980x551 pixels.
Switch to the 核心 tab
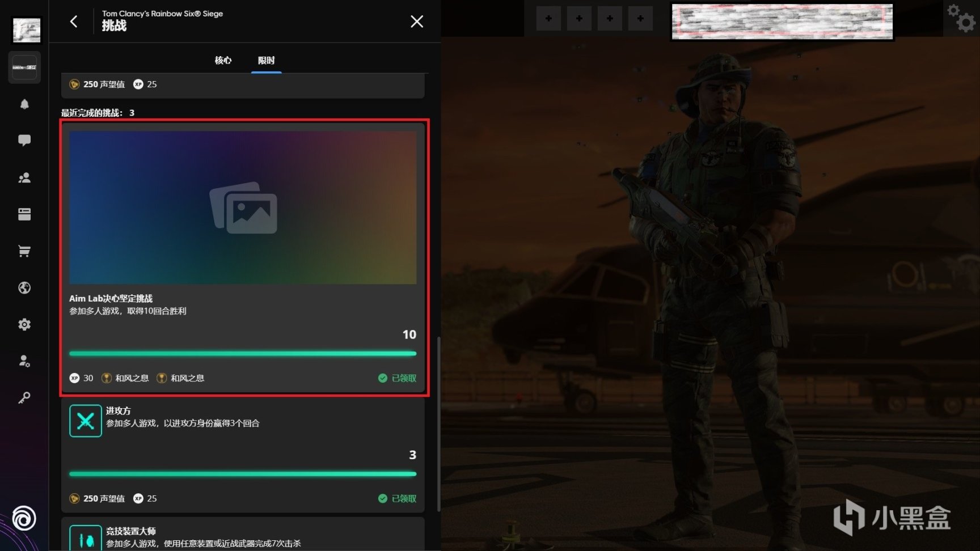pyautogui.click(x=223, y=60)
